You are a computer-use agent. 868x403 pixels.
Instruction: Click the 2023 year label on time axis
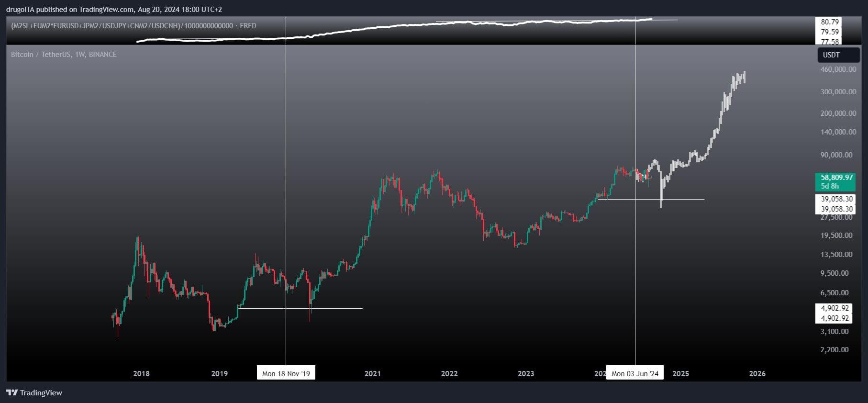point(526,374)
